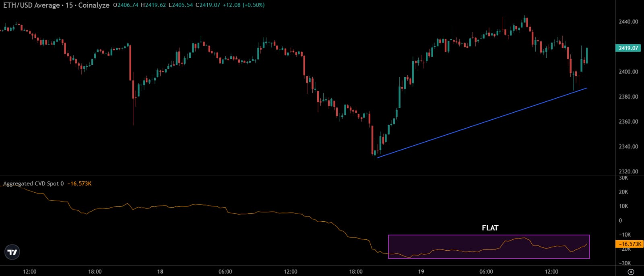The image size is (644, 276).
Task: Open chart settings gear icon
Action: 631,272
